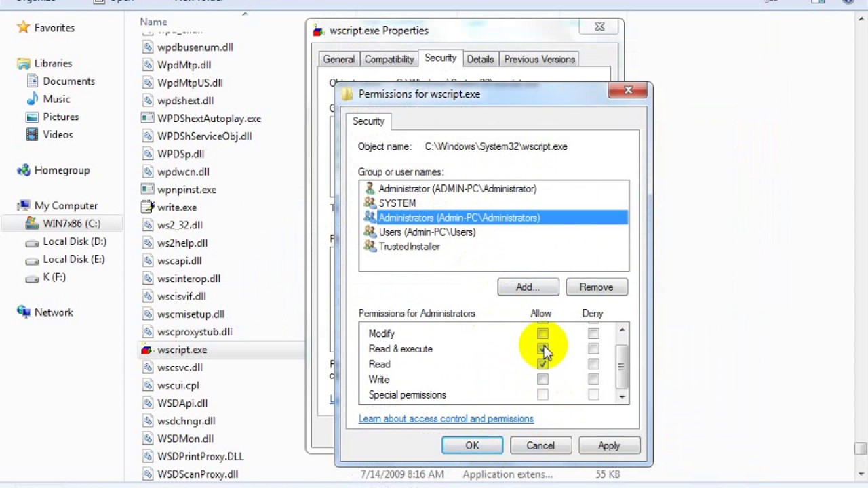Select Security tab in wscript.exe Properties

[x=440, y=58]
